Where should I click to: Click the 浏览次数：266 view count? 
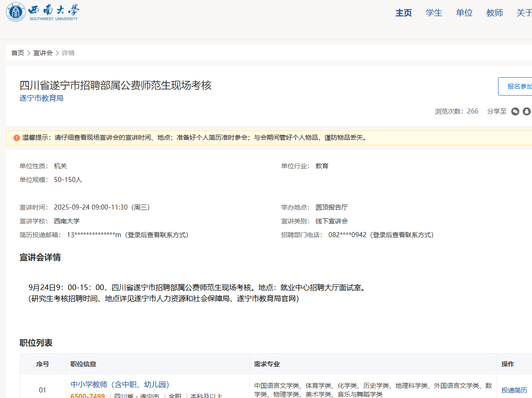(456, 111)
